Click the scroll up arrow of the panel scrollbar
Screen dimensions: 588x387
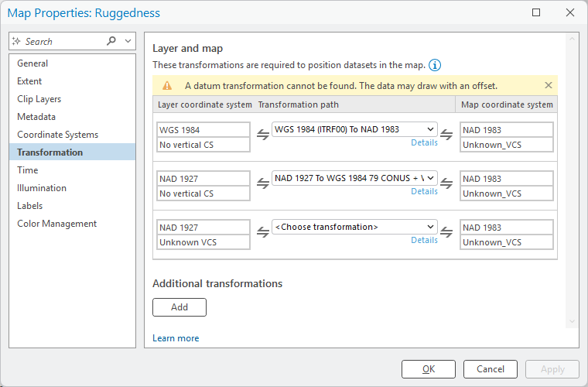pyautogui.click(x=572, y=39)
